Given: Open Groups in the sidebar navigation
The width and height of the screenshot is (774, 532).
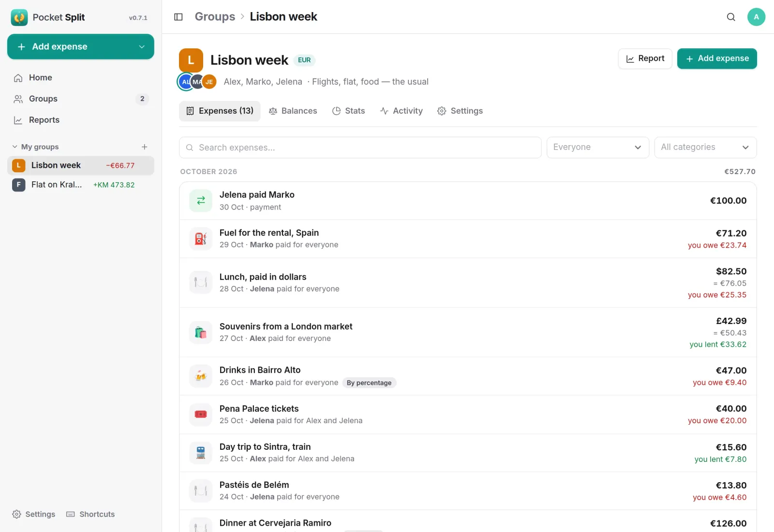Looking at the screenshot, I should click(x=81, y=99).
